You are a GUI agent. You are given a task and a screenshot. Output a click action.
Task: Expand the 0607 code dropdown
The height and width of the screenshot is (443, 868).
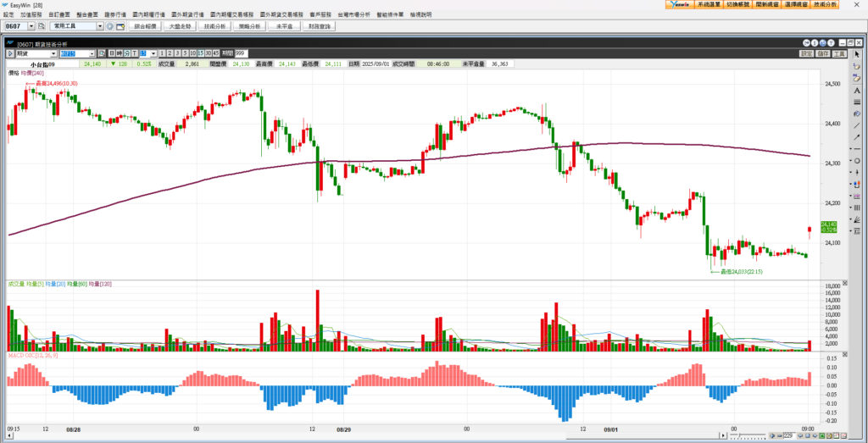pyautogui.click(x=30, y=26)
